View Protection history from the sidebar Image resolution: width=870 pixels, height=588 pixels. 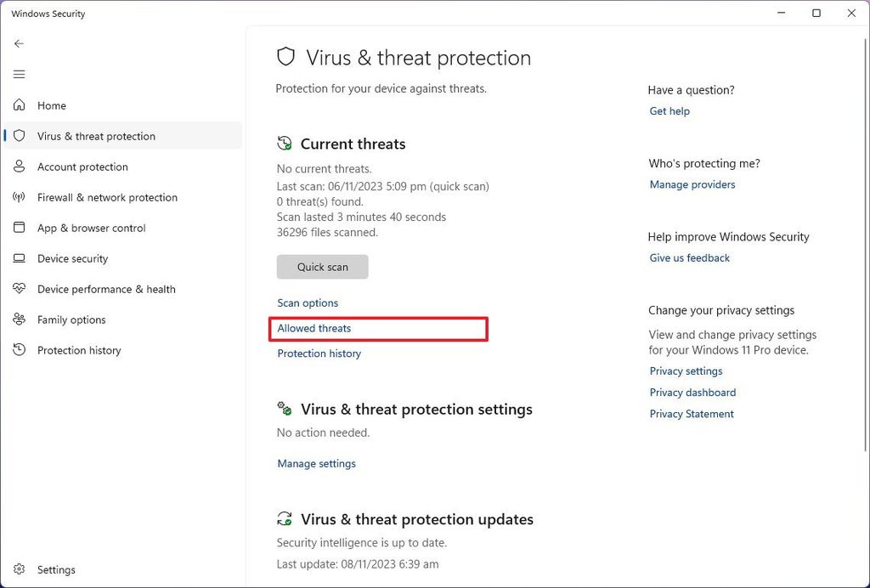click(79, 350)
